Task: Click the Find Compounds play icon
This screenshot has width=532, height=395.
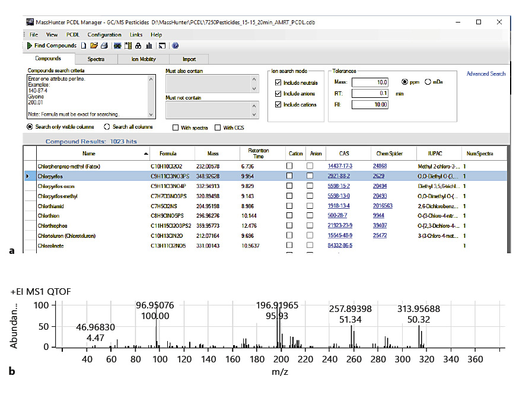Action: pos(30,46)
